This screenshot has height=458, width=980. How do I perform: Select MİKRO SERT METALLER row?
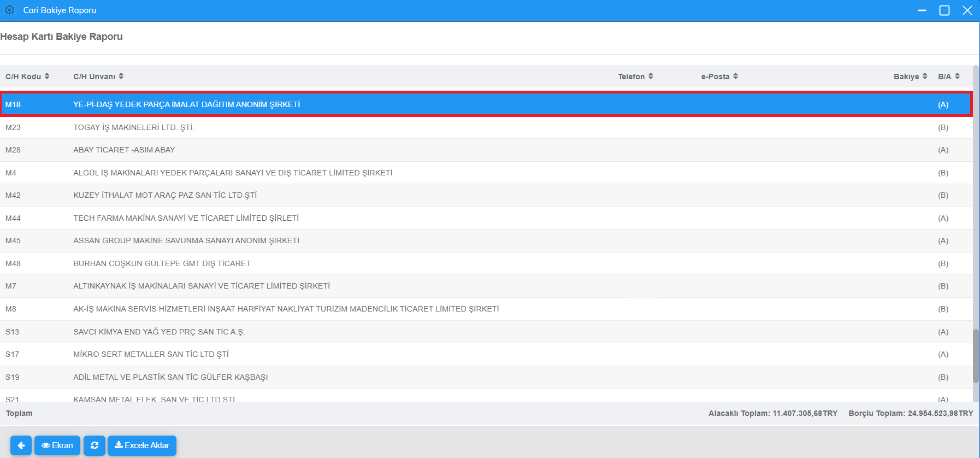(x=486, y=354)
